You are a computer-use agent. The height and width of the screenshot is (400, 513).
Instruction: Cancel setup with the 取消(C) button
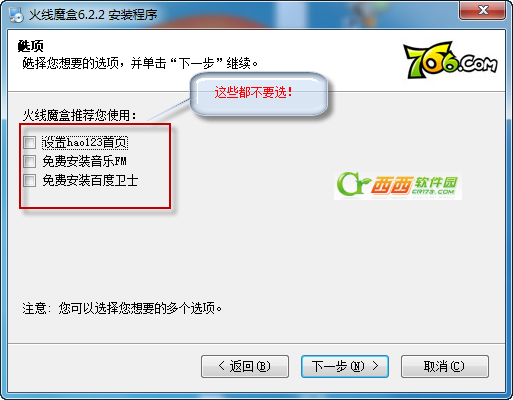pyautogui.click(x=445, y=366)
